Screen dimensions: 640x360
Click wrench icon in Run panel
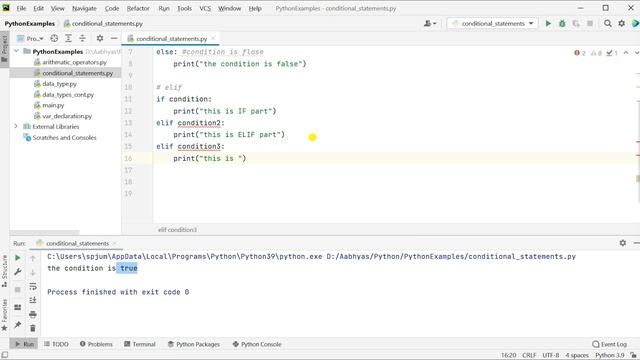click(18, 272)
